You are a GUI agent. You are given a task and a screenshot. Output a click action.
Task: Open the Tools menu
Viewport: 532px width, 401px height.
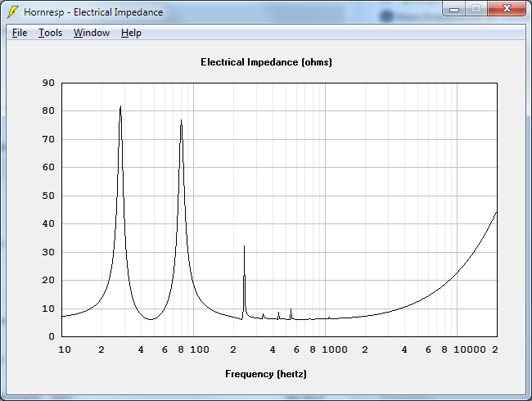pyautogui.click(x=50, y=33)
